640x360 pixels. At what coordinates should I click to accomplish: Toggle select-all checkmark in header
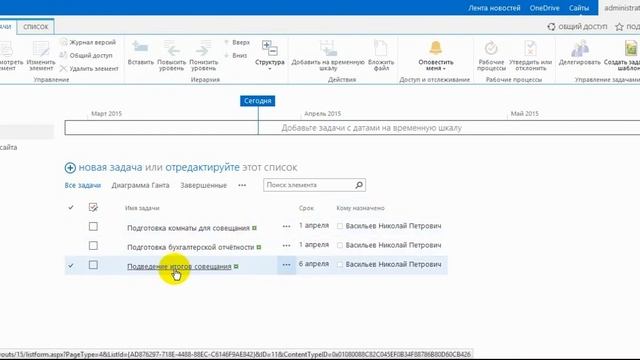tap(71, 207)
